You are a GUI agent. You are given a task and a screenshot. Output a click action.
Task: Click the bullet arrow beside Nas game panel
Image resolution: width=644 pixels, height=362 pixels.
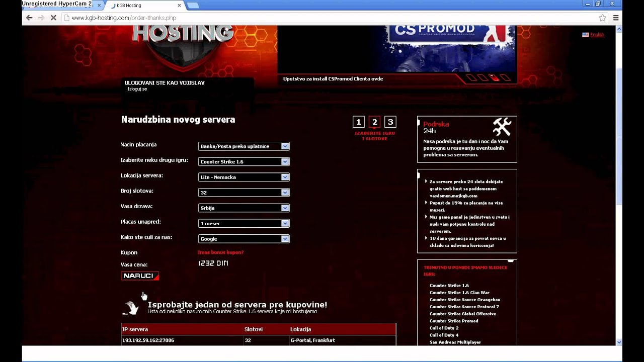[x=426, y=217]
